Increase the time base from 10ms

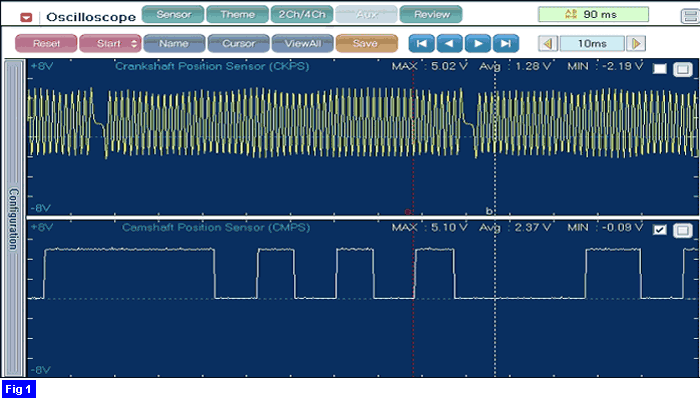(636, 44)
